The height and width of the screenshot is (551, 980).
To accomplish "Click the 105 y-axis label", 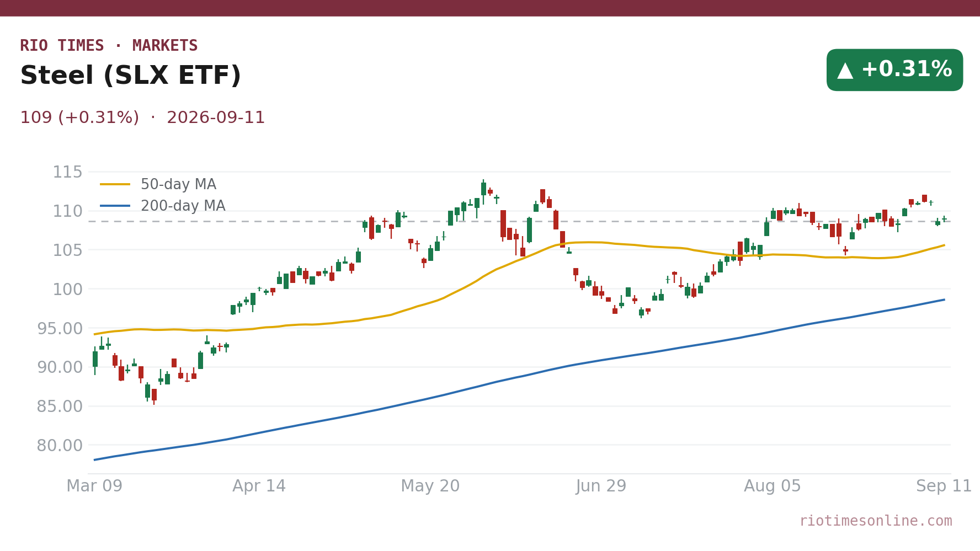I will click(67, 250).
